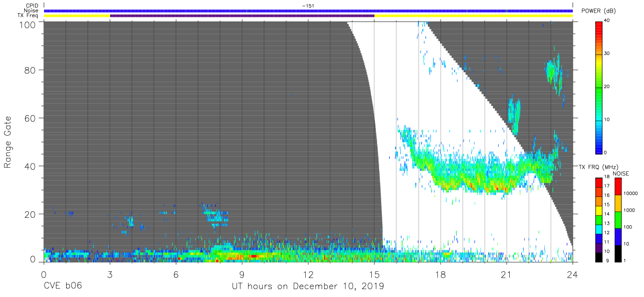
Task: Click the Range Gate tick label 80
Action: [30, 70]
